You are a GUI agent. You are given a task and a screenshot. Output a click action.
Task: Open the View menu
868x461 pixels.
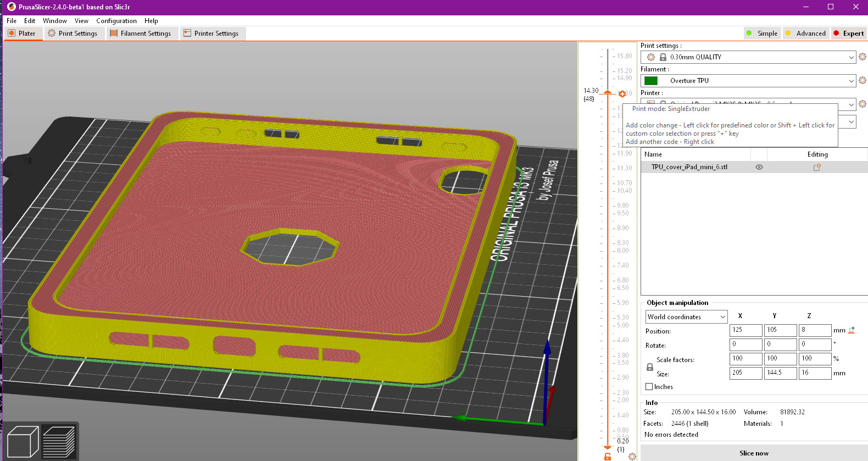[81, 21]
